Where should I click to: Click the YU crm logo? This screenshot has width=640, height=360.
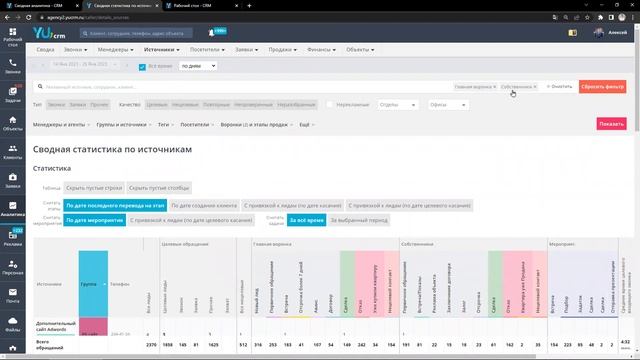49,33
